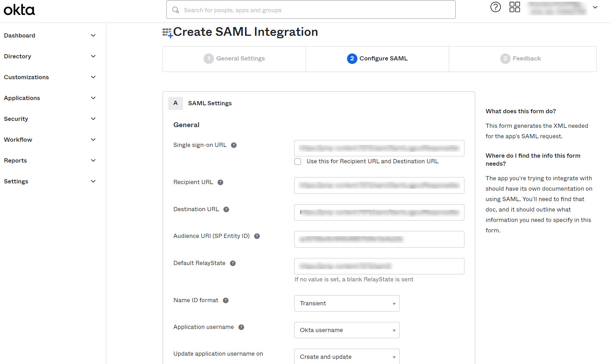Select the Feedback step tab
611x364 pixels.
(521, 59)
